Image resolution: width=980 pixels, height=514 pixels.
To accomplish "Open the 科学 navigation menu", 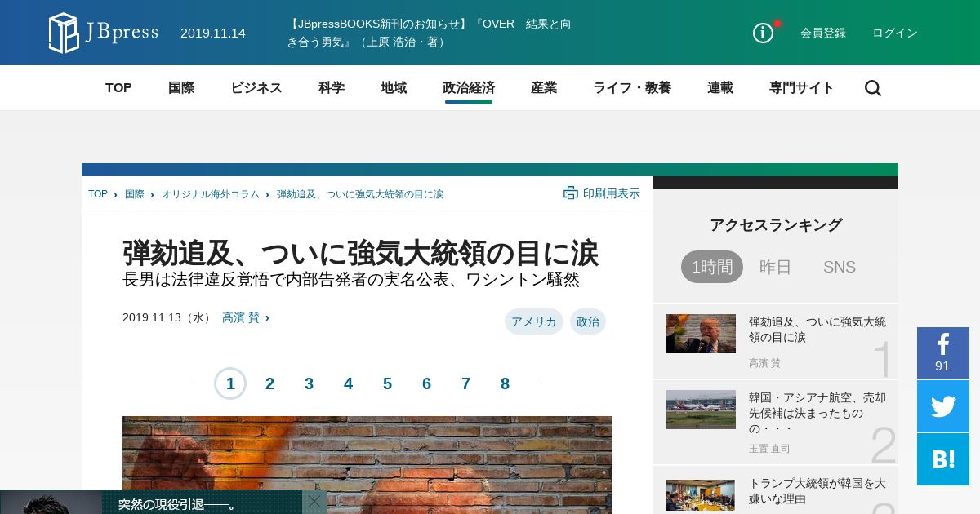I will tap(332, 88).
